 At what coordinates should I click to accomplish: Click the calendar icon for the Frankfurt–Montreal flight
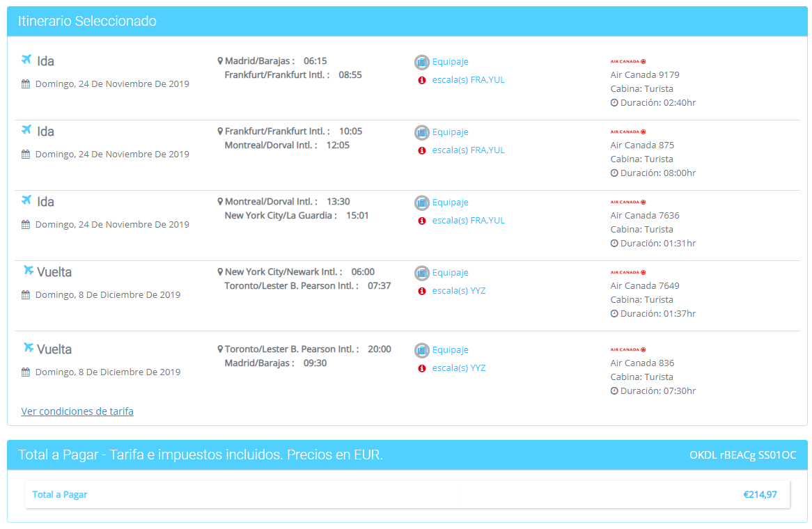click(26, 155)
